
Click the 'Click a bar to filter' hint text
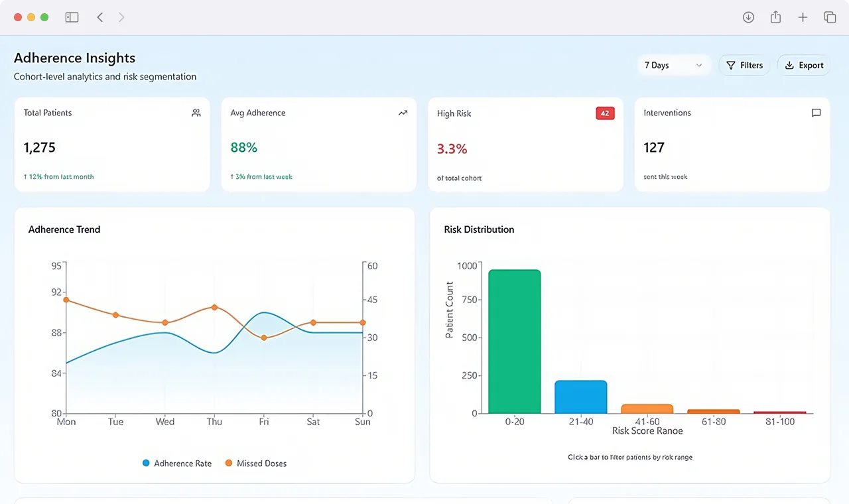point(630,457)
